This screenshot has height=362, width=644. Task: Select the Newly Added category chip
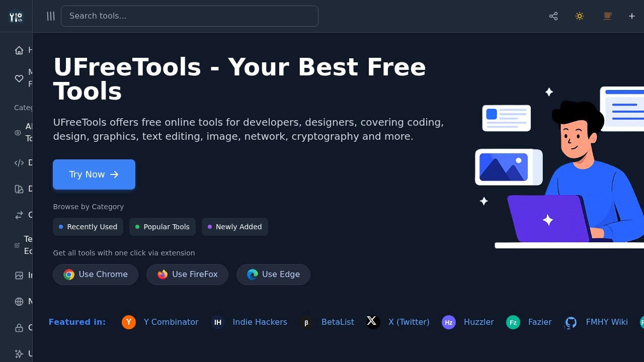click(x=234, y=227)
